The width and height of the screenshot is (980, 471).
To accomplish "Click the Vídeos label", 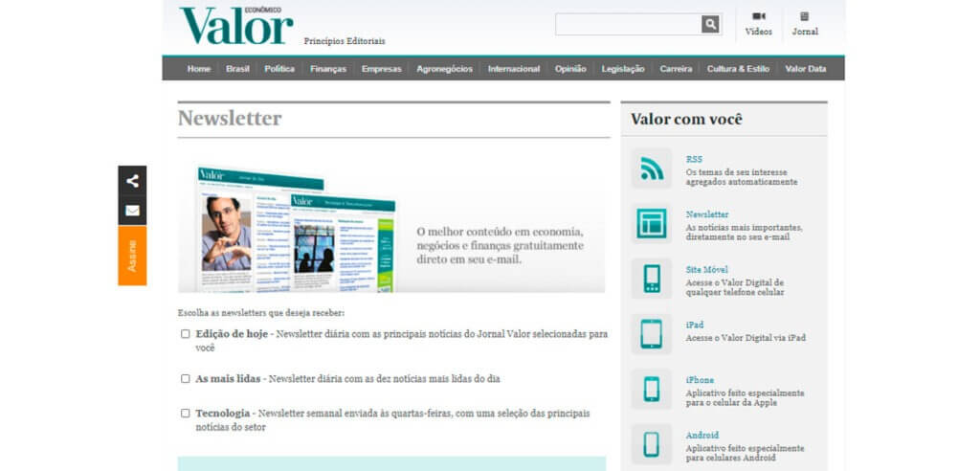I will click(759, 32).
